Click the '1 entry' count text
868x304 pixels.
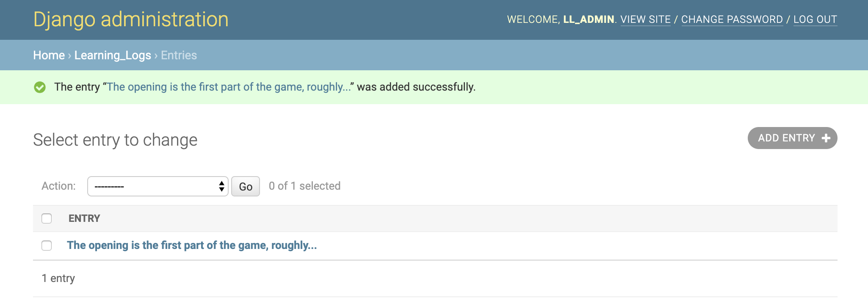tap(58, 278)
